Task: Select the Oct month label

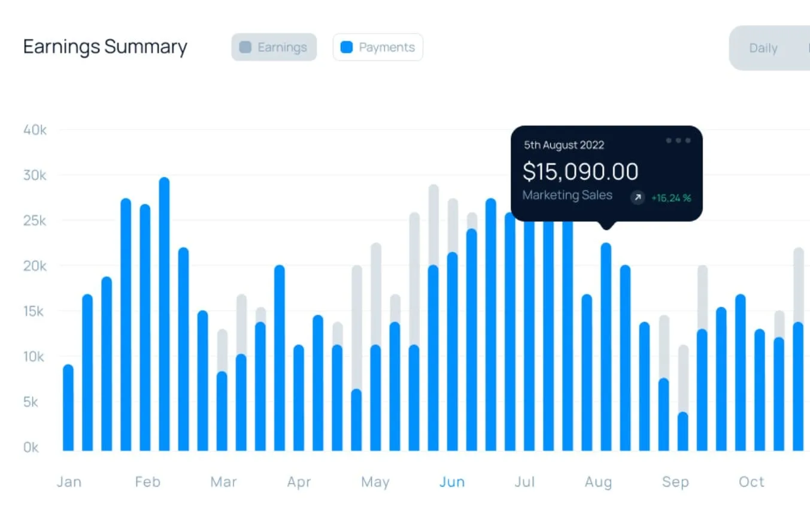Action: (751, 482)
